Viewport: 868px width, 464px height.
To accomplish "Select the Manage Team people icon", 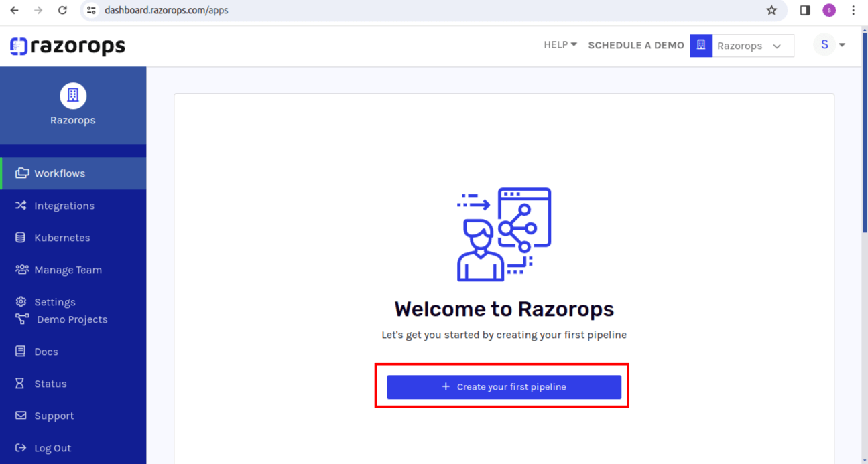I will [21, 270].
